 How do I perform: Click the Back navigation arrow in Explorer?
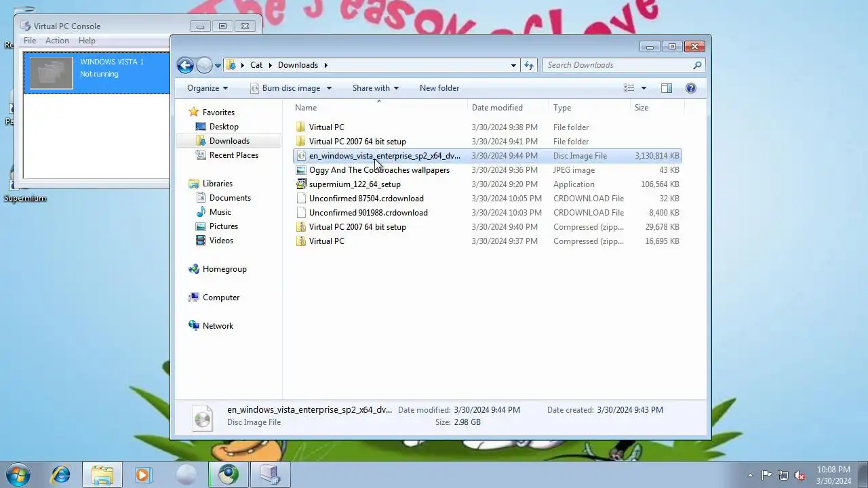tap(185, 65)
